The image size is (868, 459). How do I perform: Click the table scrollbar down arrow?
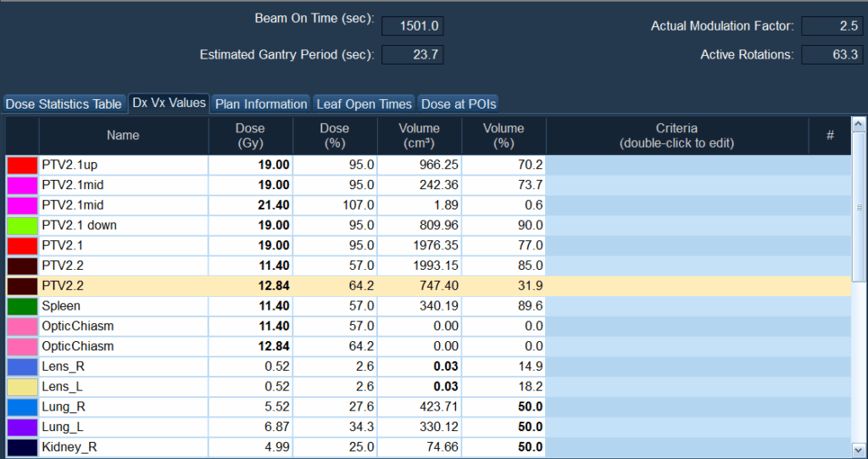(859, 450)
